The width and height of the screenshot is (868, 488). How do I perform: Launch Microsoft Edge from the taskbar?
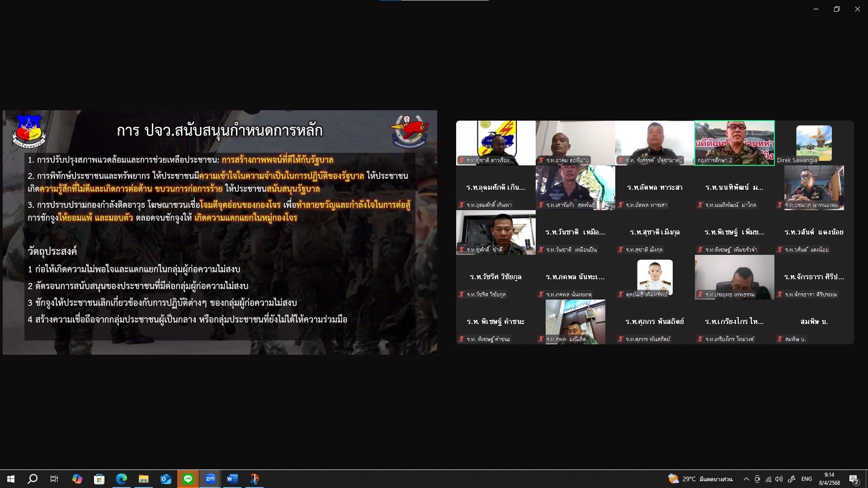[122, 479]
